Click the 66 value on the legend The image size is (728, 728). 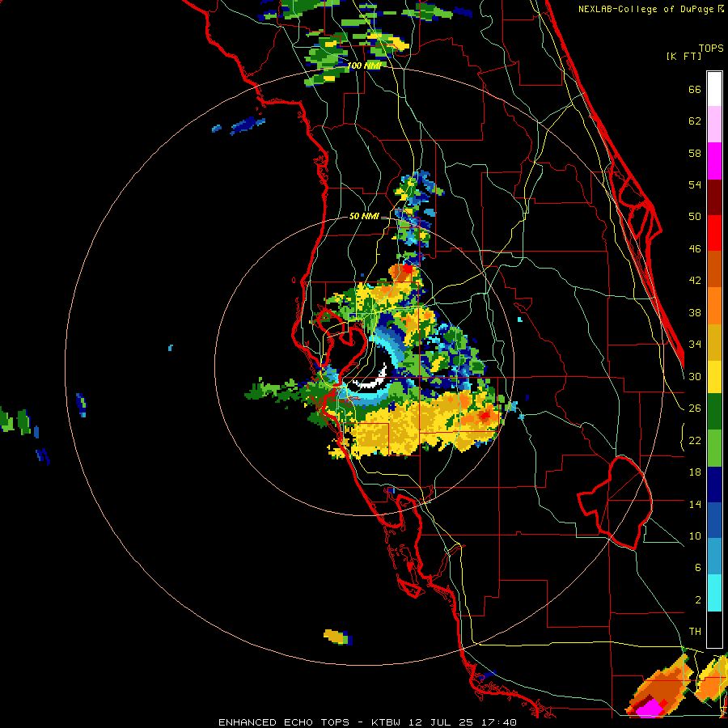click(695, 90)
